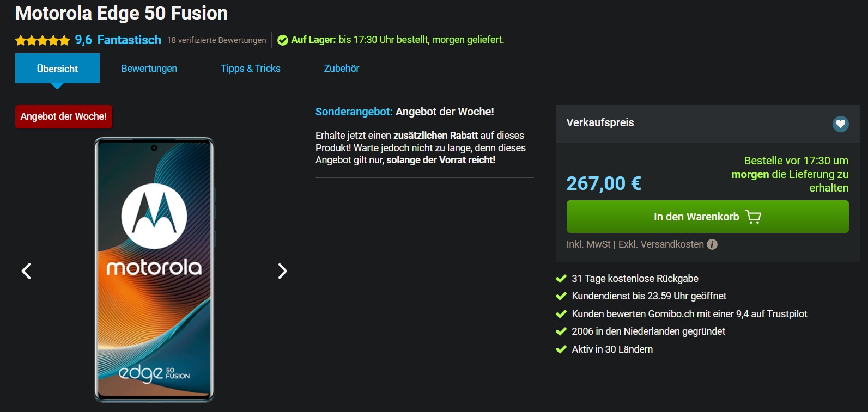Click the Trustpilot rating text line
This screenshot has height=412, width=868.
click(x=689, y=314)
